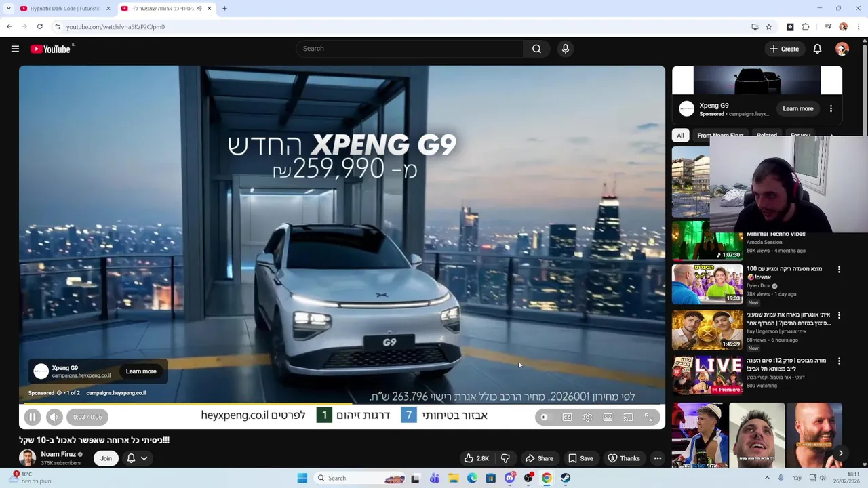Click Learn more in the sidebar Xpeng ad
This screenshot has height=488, width=868.
click(x=798, y=108)
